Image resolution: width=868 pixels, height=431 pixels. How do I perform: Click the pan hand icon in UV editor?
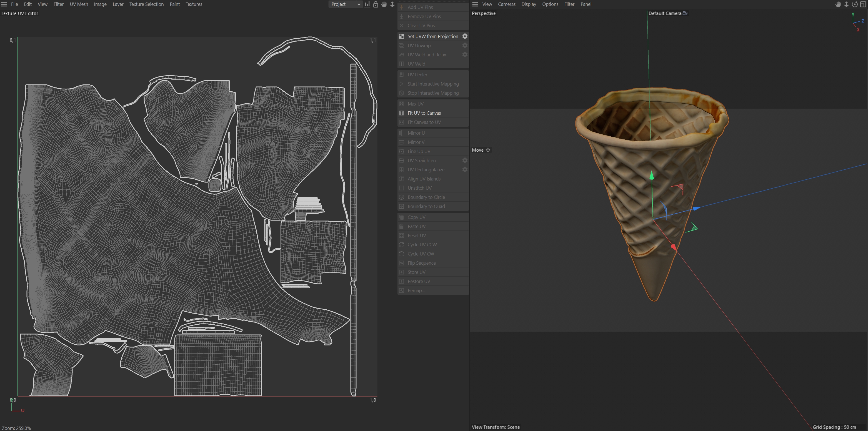(x=384, y=4)
